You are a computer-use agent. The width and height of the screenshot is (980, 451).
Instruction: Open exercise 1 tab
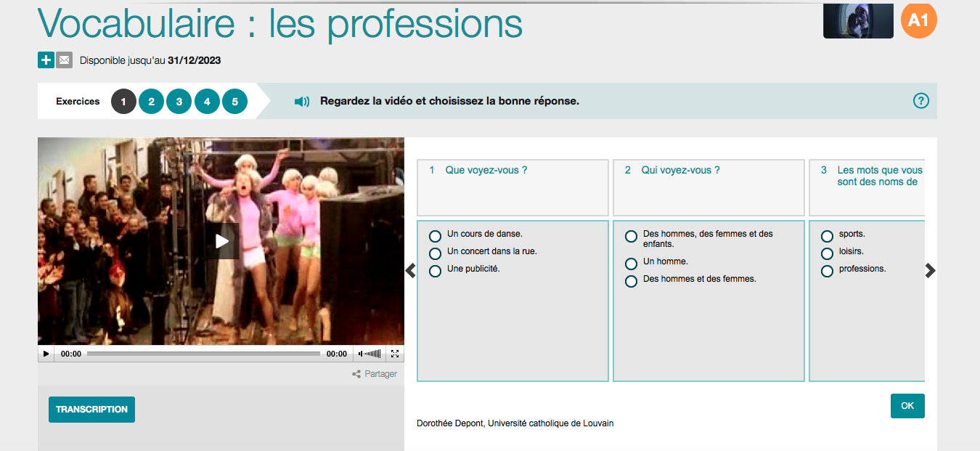pyautogui.click(x=123, y=102)
